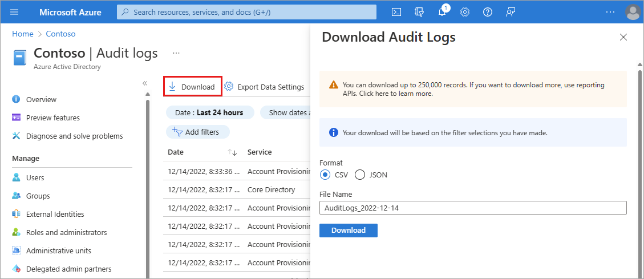Click the Delegated admin partners icon

(16, 269)
